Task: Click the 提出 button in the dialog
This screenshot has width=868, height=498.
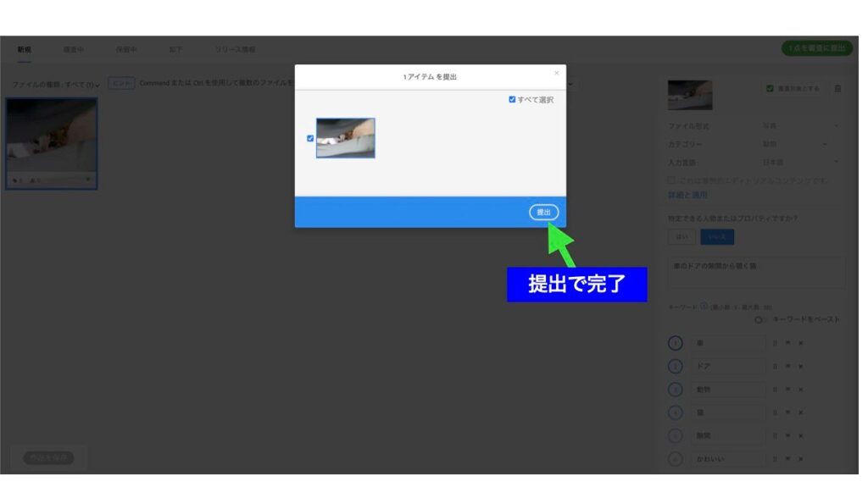Action: click(x=543, y=213)
